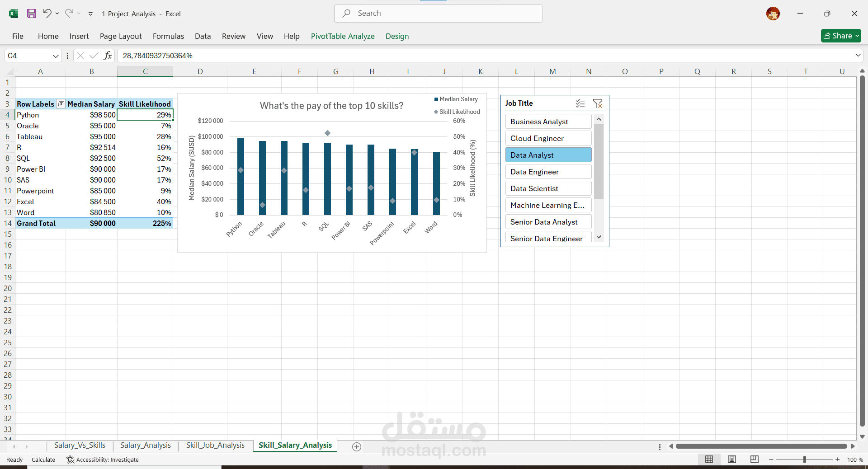Viewport: 868px width, 469px height.
Task: Expand the Name Box dropdown
Action: pyautogui.click(x=56, y=56)
